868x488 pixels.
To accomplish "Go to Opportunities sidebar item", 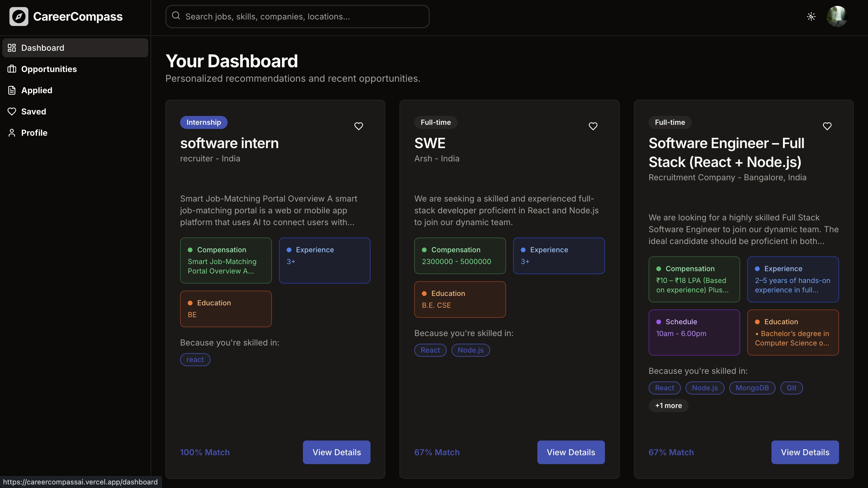I will (x=49, y=69).
